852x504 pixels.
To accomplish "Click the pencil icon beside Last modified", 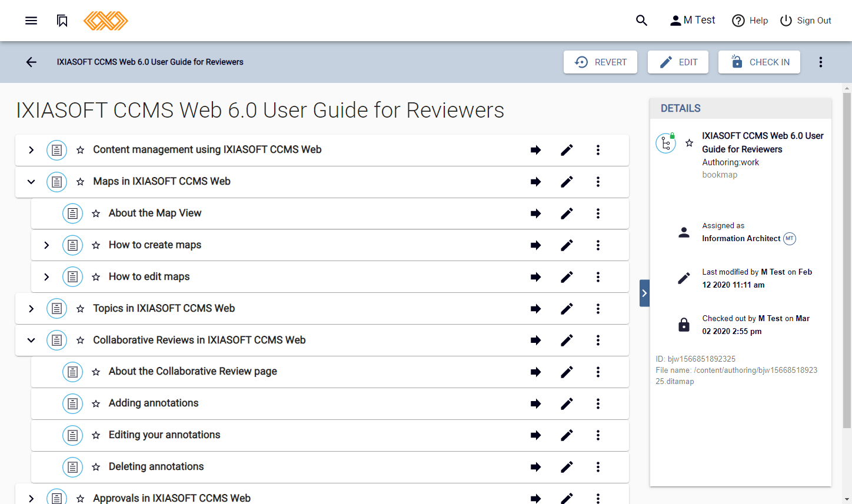I will 684,278.
